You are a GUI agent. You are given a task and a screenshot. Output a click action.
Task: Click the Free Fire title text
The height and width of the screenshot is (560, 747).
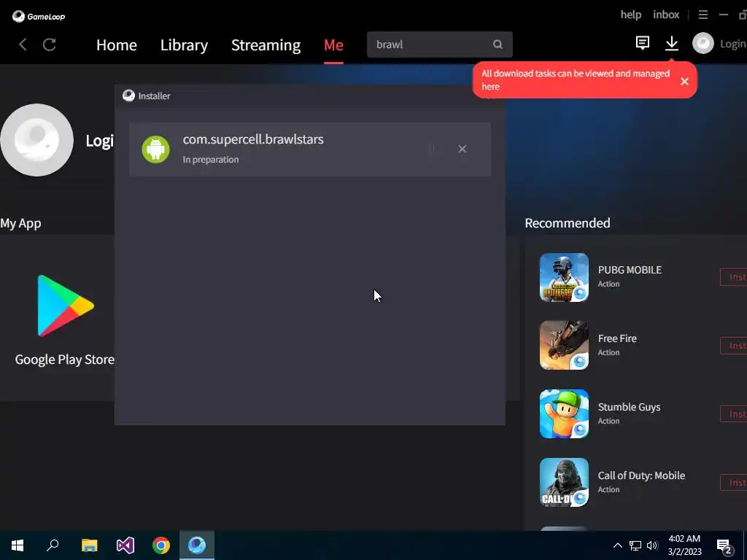pos(617,338)
